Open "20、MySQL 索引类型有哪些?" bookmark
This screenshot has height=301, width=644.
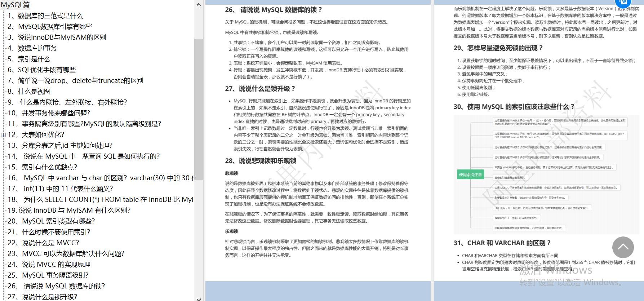[x=51, y=221]
